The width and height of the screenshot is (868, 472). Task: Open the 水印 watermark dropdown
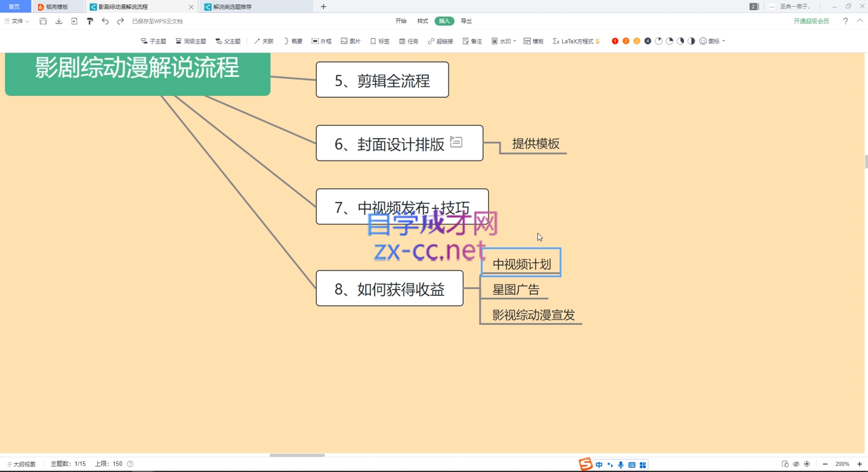tap(504, 41)
